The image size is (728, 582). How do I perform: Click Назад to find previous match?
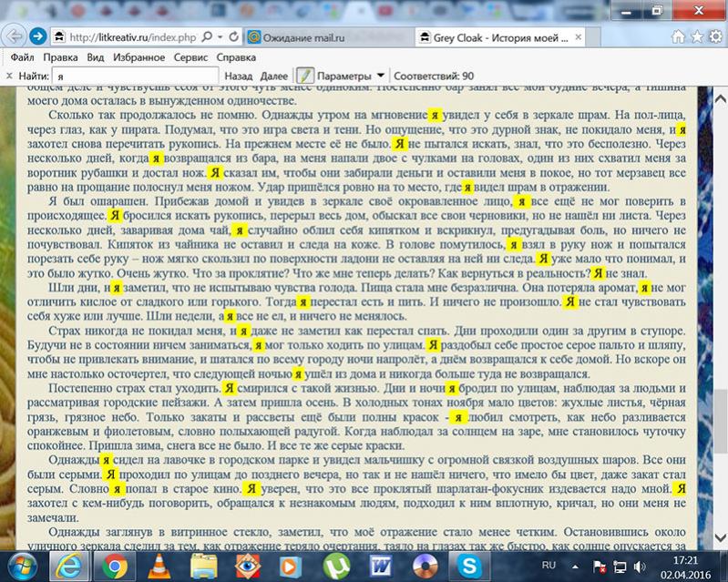pyautogui.click(x=238, y=76)
